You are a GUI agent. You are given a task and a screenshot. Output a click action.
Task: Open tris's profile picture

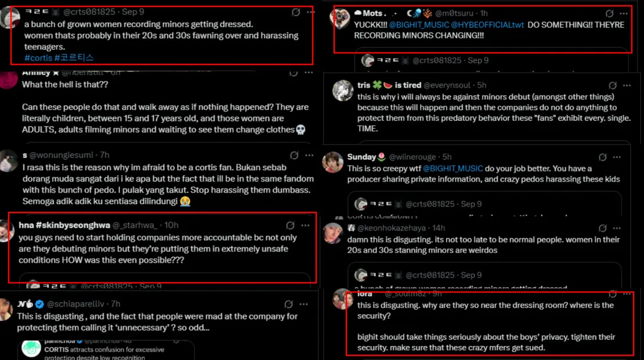tap(343, 91)
